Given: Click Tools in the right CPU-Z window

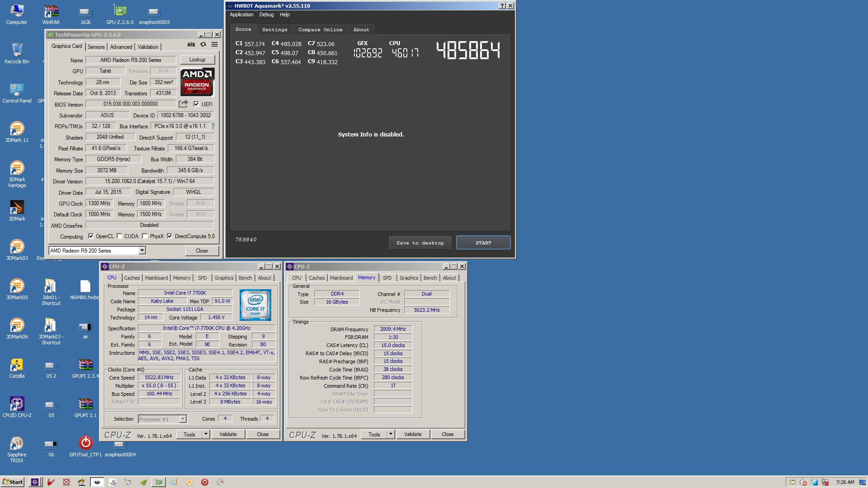Looking at the screenshot, I should click(x=374, y=434).
